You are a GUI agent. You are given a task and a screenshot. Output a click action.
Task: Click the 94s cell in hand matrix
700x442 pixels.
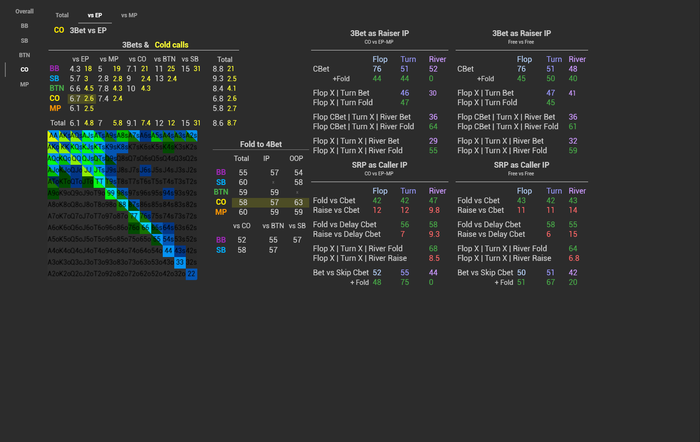click(168, 193)
